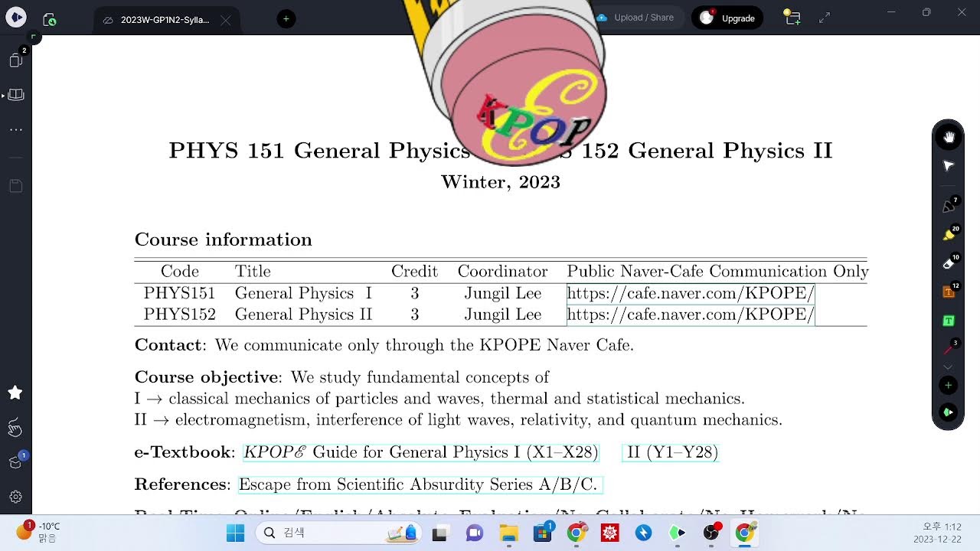The height and width of the screenshot is (551, 980).
Task: Open the weather widget showing -10°C
Action: pyautogui.click(x=38, y=532)
